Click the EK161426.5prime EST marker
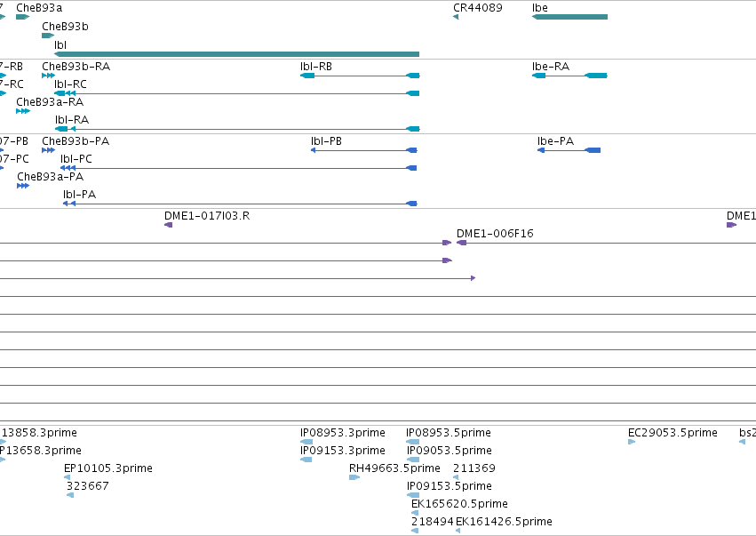The image size is (756, 536). click(x=458, y=532)
